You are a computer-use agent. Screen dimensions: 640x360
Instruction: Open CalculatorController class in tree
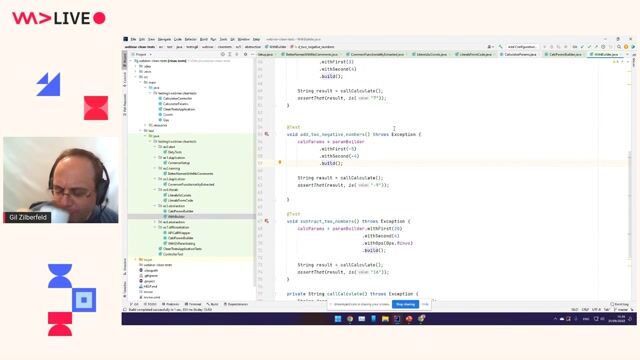point(175,98)
